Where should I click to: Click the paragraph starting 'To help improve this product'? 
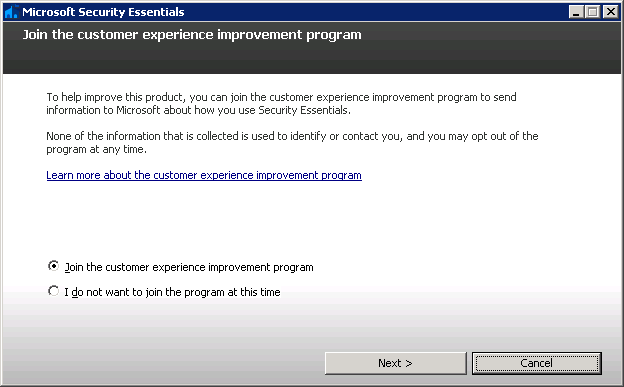[x=281, y=104]
